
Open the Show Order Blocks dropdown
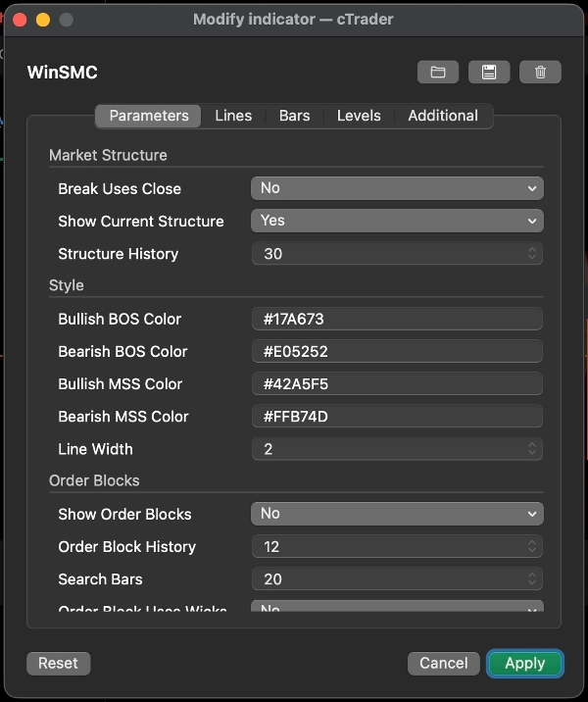pyautogui.click(x=397, y=514)
